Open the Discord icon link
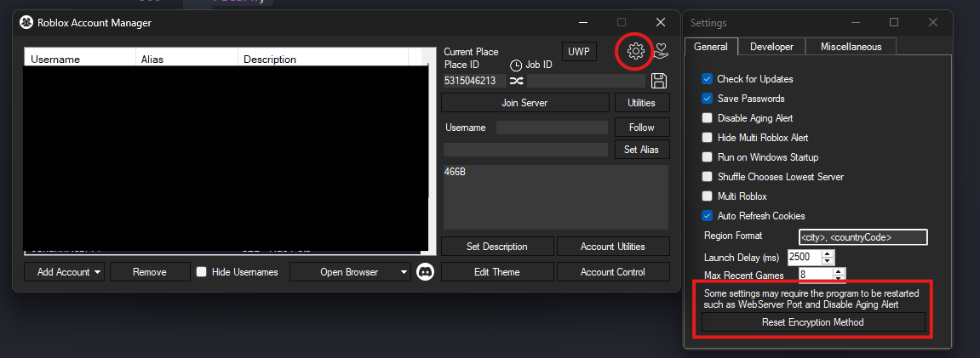Viewport: 980px width, 358px height. pos(425,272)
